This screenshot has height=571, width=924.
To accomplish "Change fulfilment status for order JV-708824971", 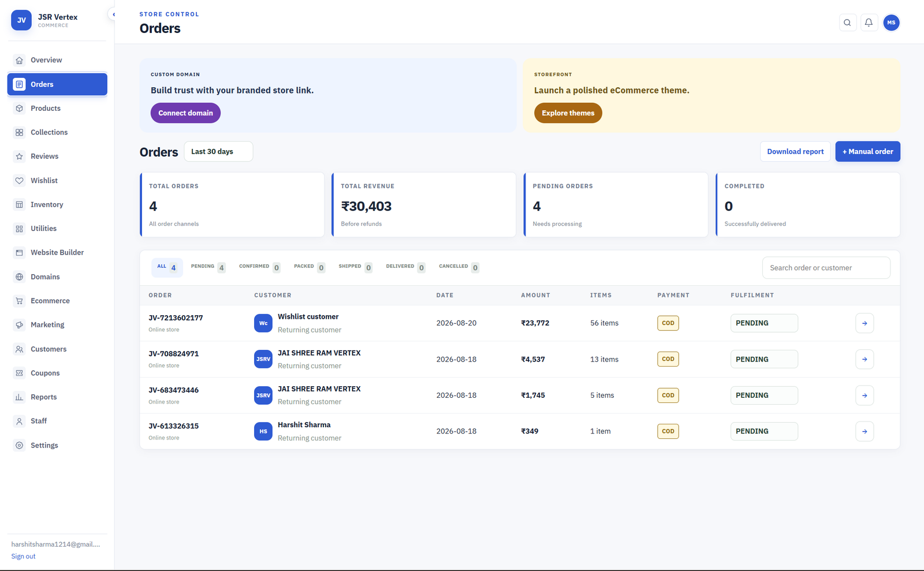I will click(764, 359).
